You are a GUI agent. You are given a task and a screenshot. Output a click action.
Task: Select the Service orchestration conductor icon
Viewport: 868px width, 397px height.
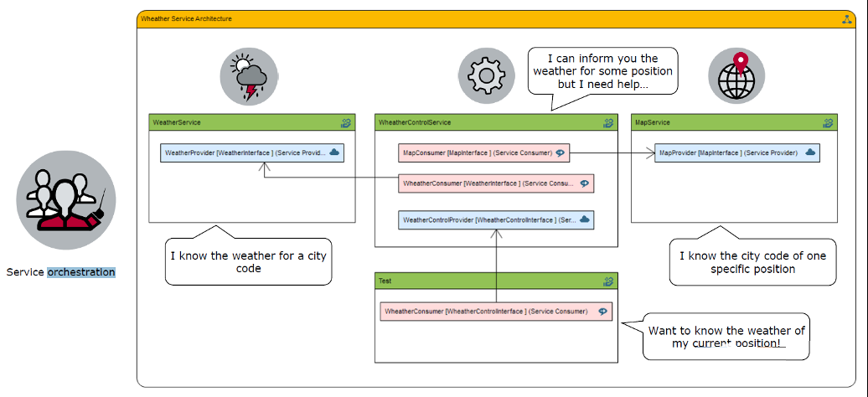(66, 201)
